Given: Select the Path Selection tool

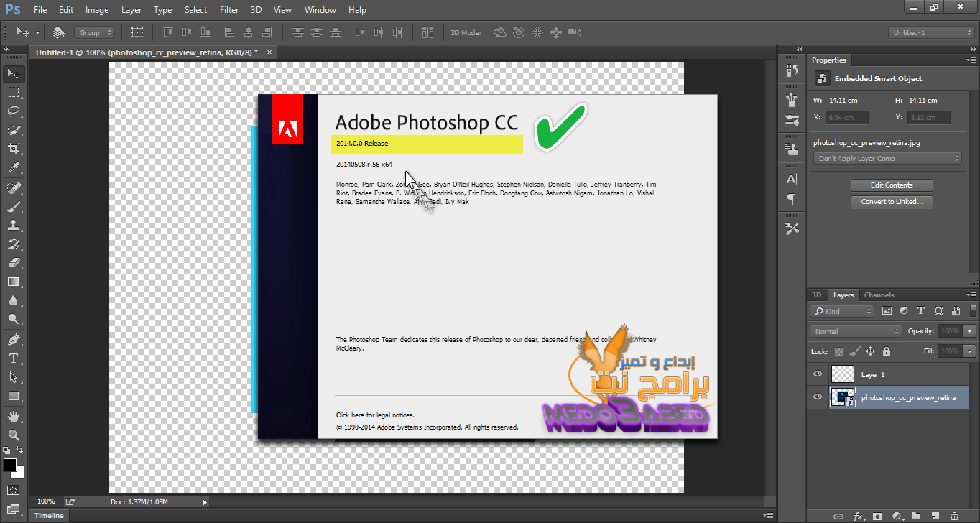Looking at the screenshot, I should [x=14, y=377].
